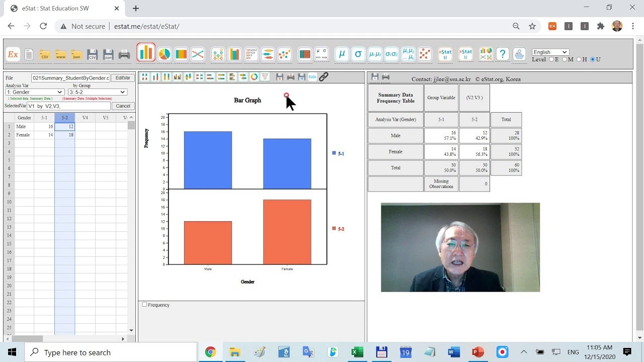The image size is (644, 362).
Task: Open a new browser tab
Action: [x=136, y=9]
